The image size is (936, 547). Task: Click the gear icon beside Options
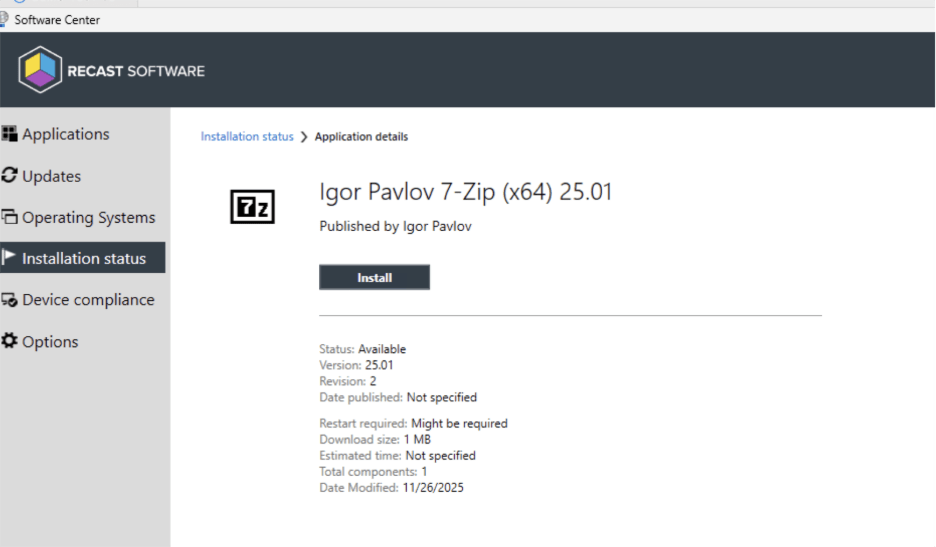pos(10,341)
